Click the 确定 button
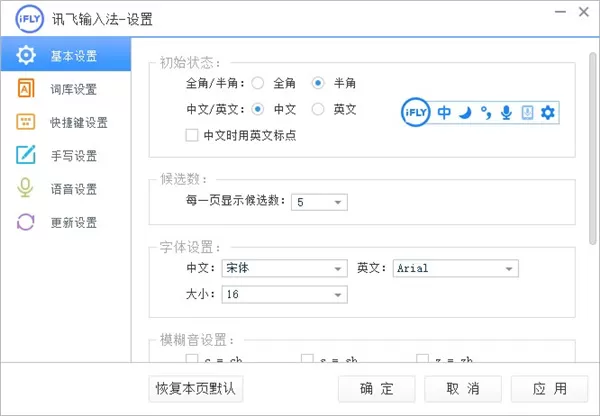This screenshot has width=600, height=416. (x=377, y=389)
